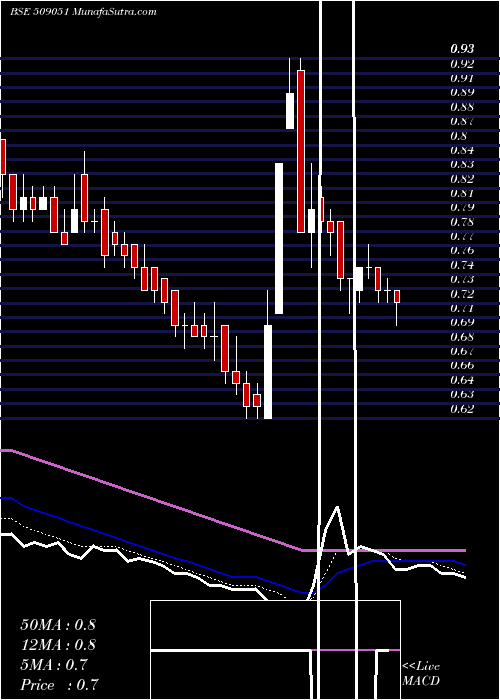This screenshot has height=700, width=500.
Task: Click the 0.91 price axis label
Action: click(462, 78)
